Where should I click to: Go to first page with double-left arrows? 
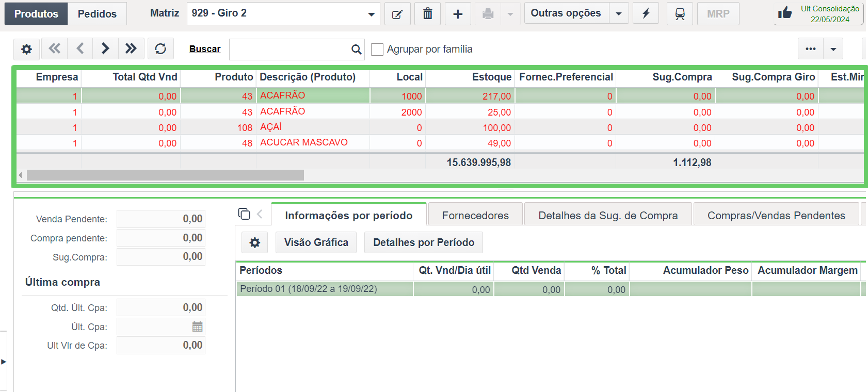coord(54,48)
